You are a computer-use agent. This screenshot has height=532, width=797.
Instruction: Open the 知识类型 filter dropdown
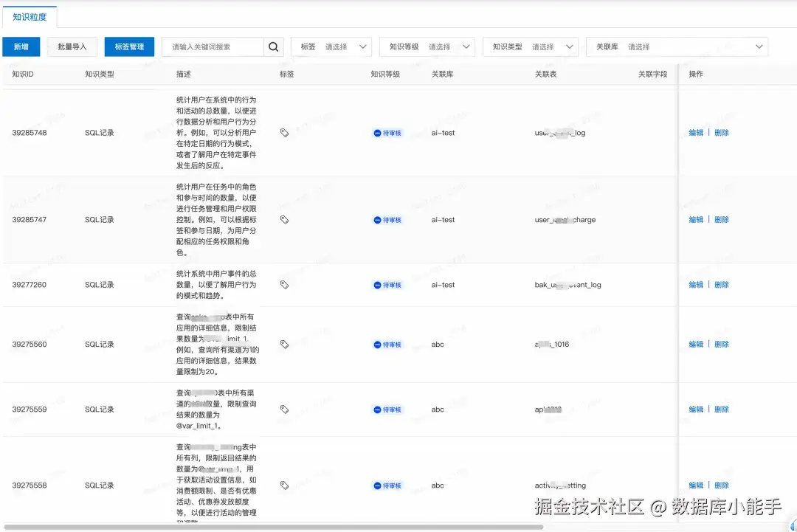(531, 46)
